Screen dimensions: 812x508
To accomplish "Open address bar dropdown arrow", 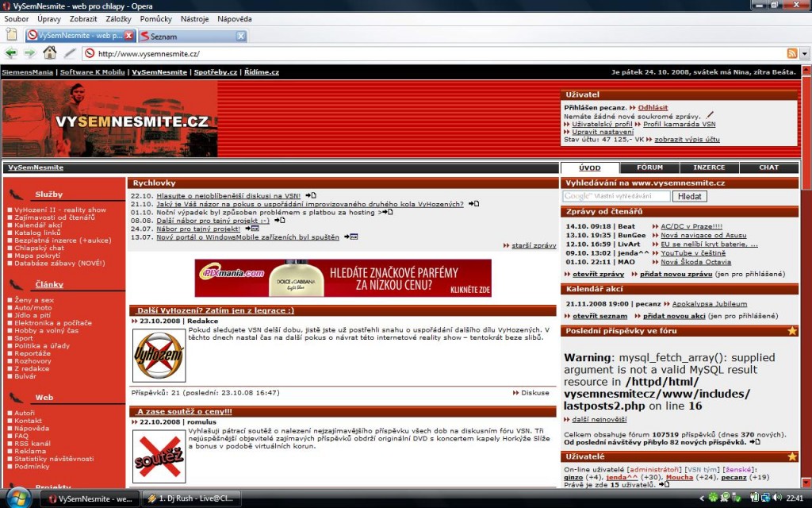I will 804,53.
